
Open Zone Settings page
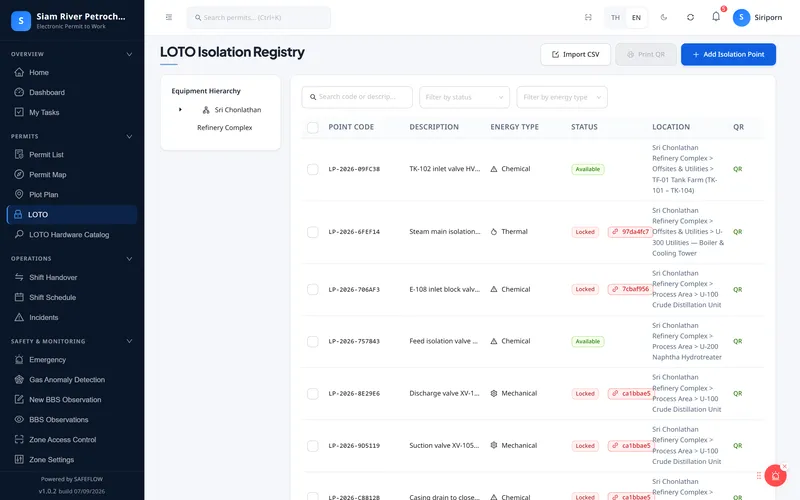click(72, 459)
